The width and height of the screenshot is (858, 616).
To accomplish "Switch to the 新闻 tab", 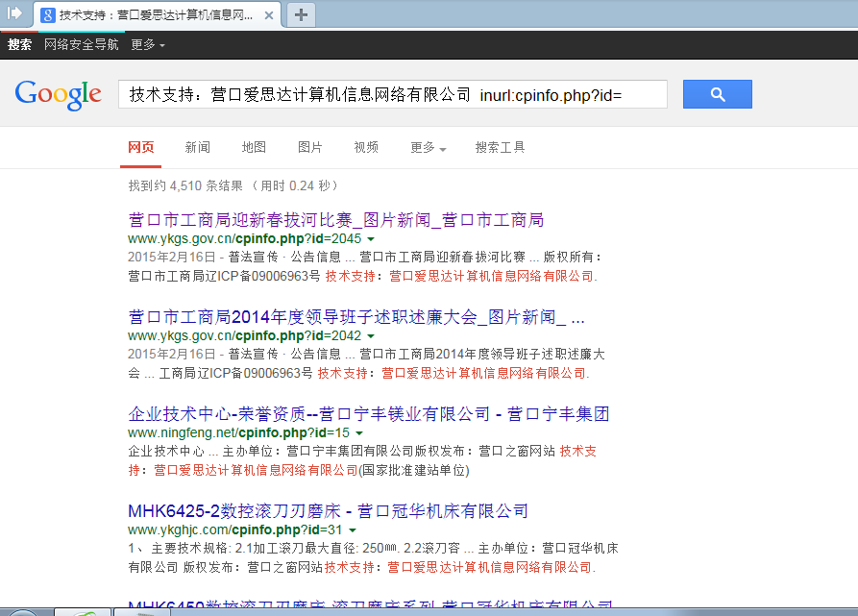I will [198, 147].
